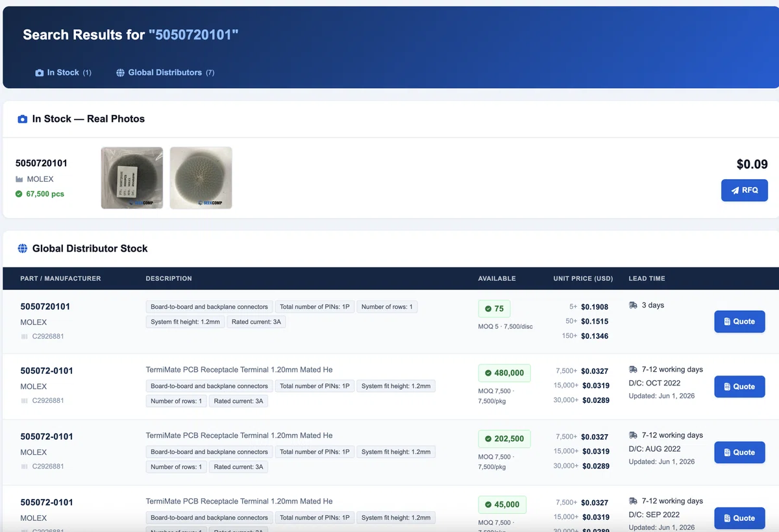This screenshot has height=532, width=779.
Task: Open second product photo of reel
Action: [201, 178]
